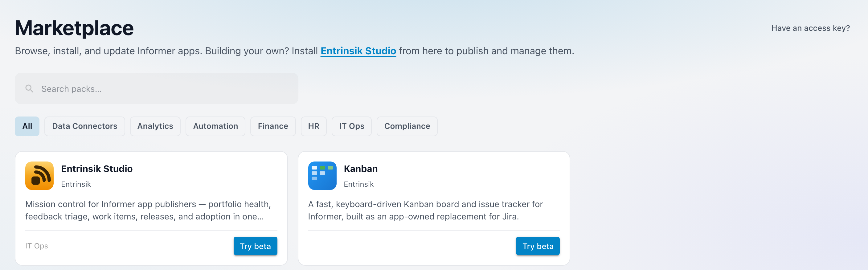The width and height of the screenshot is (868, 270).
Task: Click the Mission control description text
Action: pos(148,210)
